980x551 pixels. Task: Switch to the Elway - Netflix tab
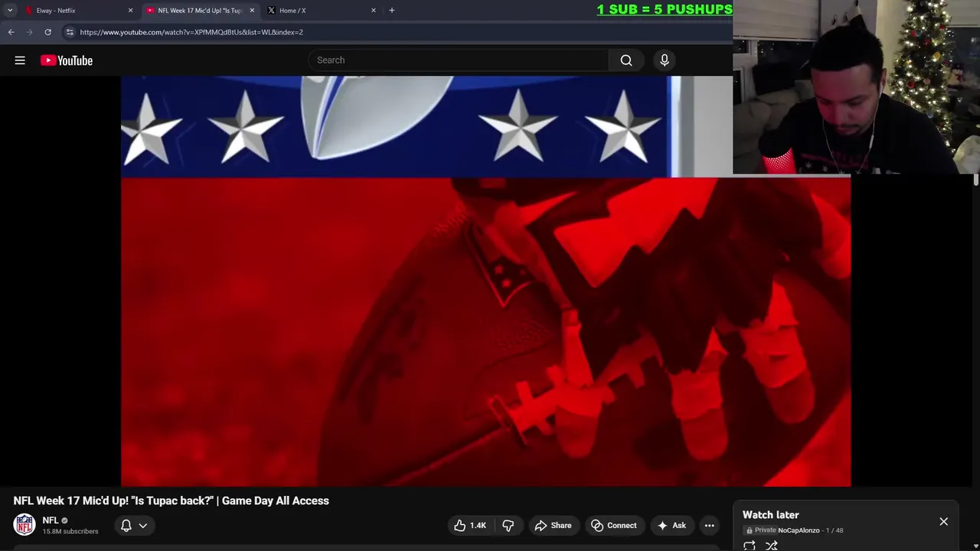[x=77, y=11]
